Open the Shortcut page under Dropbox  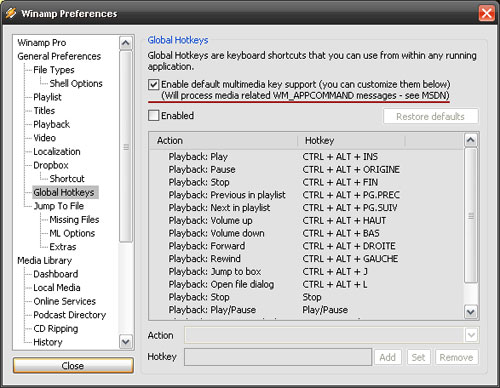(67, 179)
